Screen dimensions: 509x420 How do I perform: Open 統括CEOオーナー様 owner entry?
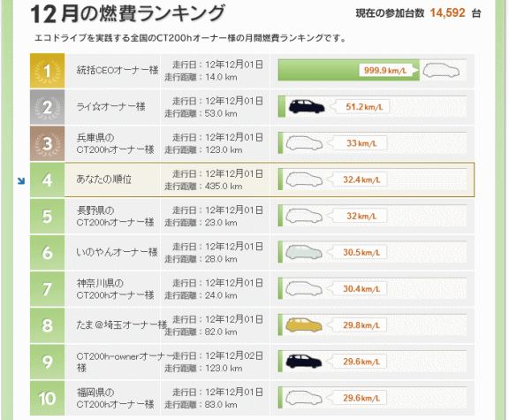coord(118,70)
